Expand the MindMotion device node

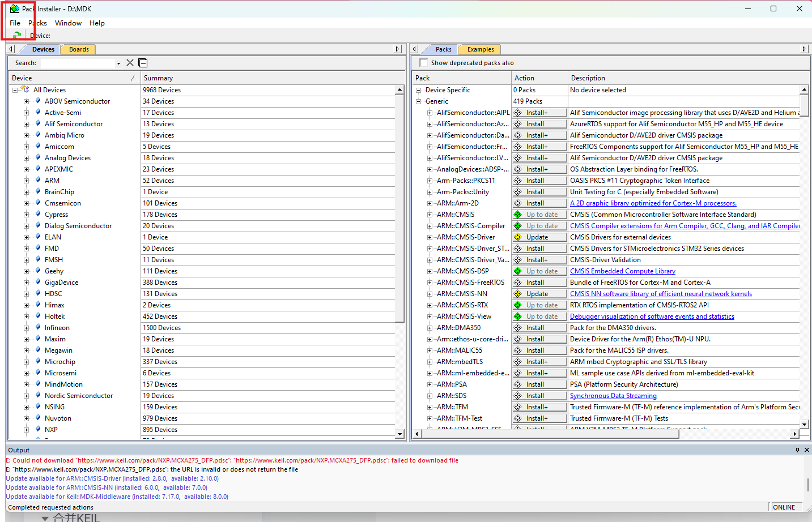tap(26, 384)
